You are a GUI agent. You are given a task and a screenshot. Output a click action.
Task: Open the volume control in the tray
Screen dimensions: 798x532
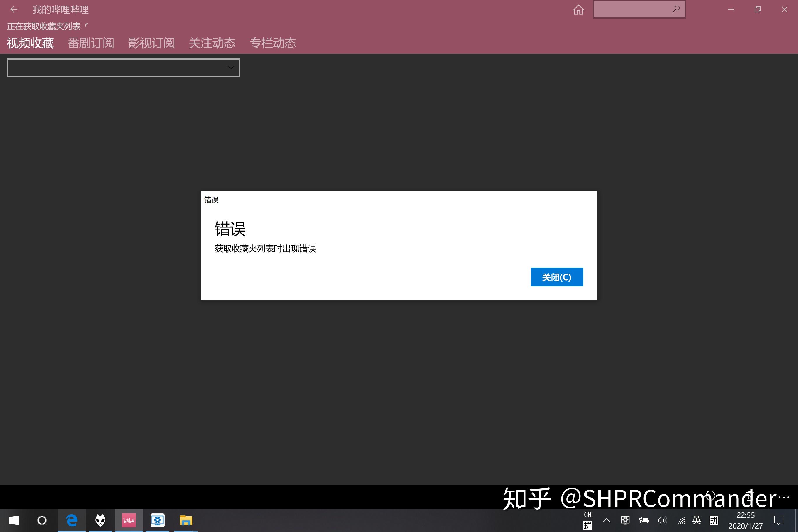(662, 520)
